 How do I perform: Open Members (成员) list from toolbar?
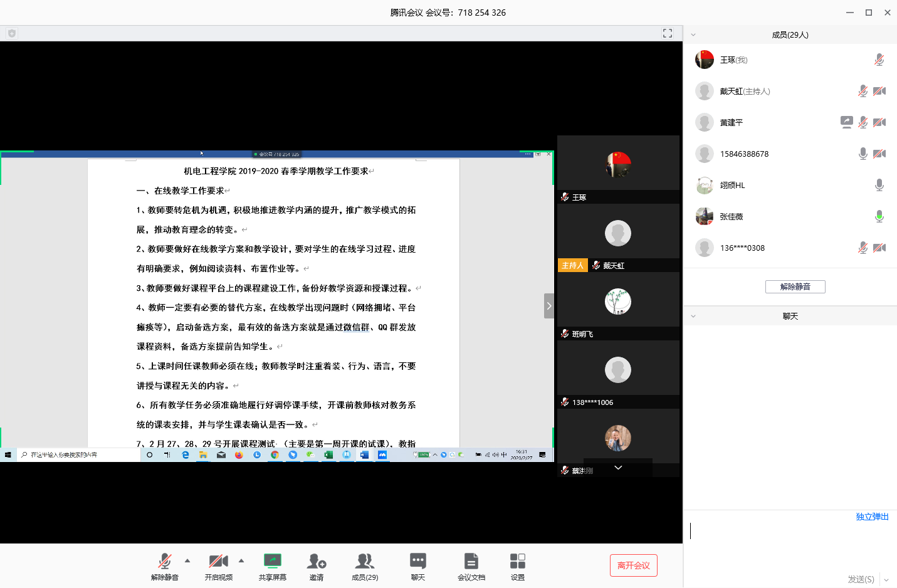coord(365,561)
